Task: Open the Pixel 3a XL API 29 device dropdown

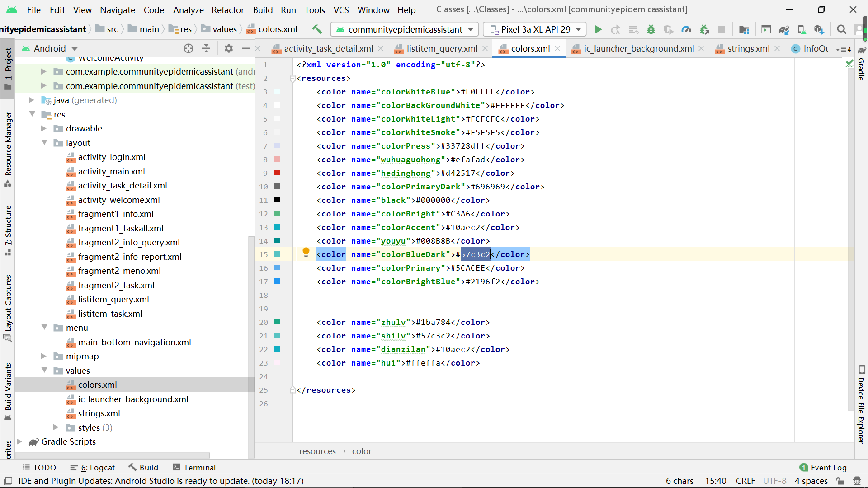Action: pos(535,29)
